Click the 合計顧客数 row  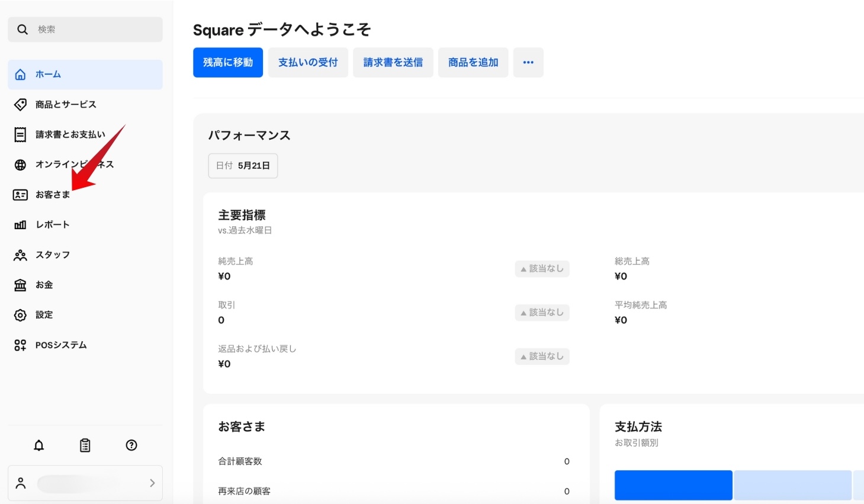[394, 461]
